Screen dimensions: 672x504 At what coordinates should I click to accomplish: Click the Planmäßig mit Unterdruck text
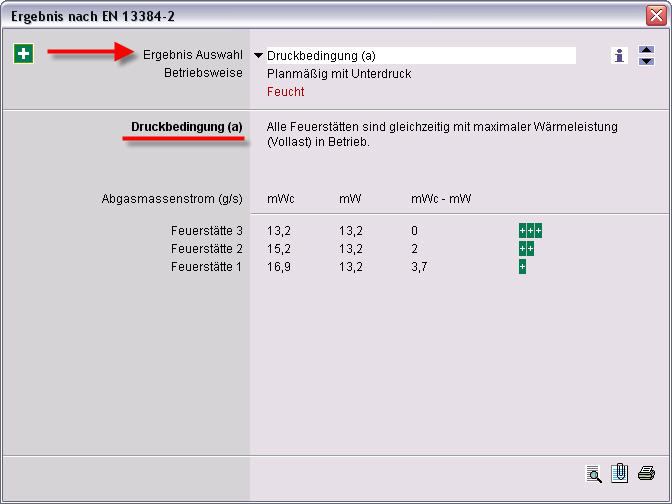(x=339, y=74)
